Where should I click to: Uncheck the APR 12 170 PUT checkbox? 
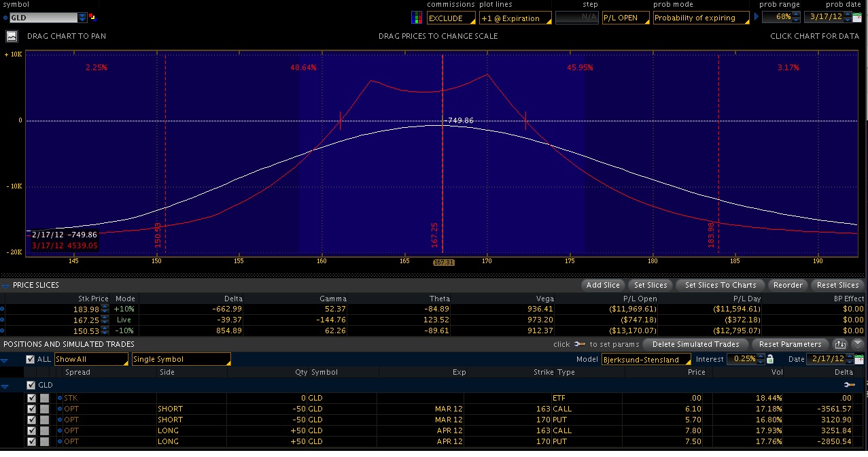pos(31,441)
